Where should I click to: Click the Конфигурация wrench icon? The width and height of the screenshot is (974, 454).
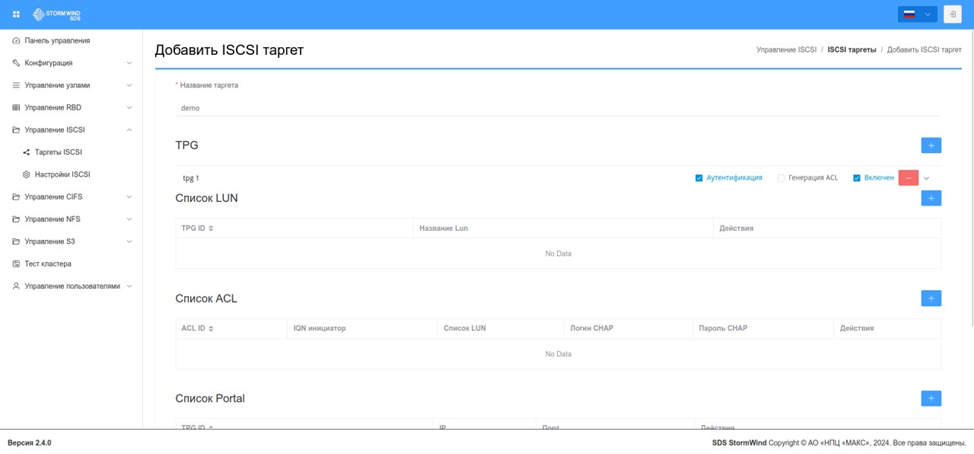point(16,63)
